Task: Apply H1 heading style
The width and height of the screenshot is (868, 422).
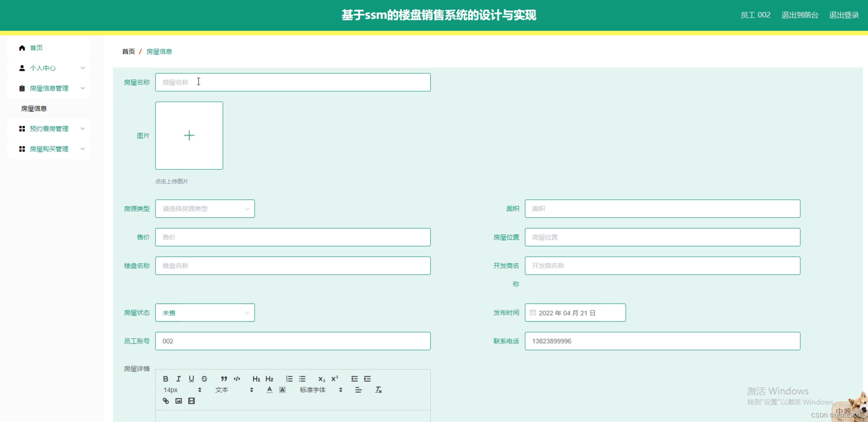Action: [x=256, y=379]
